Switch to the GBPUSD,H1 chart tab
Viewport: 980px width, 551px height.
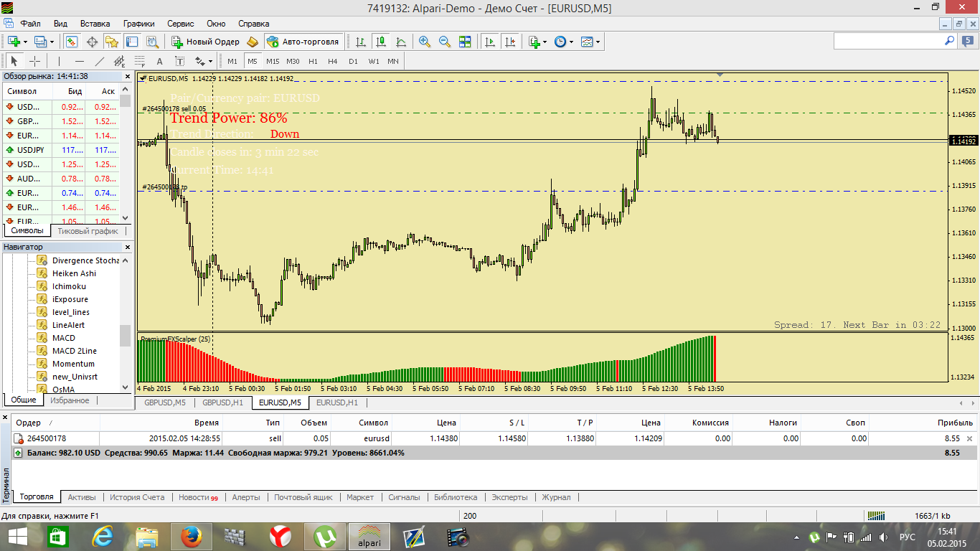point(222,402)
